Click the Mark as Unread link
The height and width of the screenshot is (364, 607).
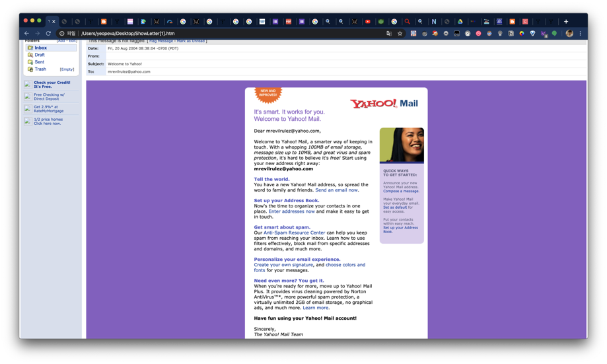click(190, 41)
